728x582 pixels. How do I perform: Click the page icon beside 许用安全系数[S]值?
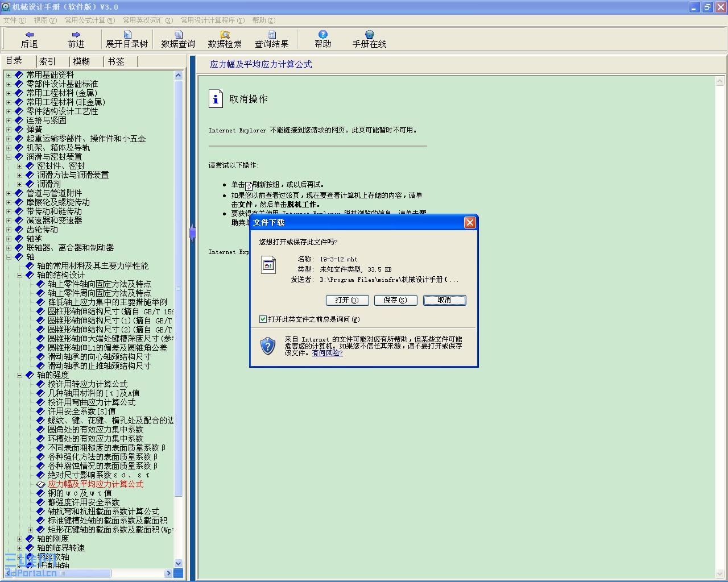tap(40, 411)
